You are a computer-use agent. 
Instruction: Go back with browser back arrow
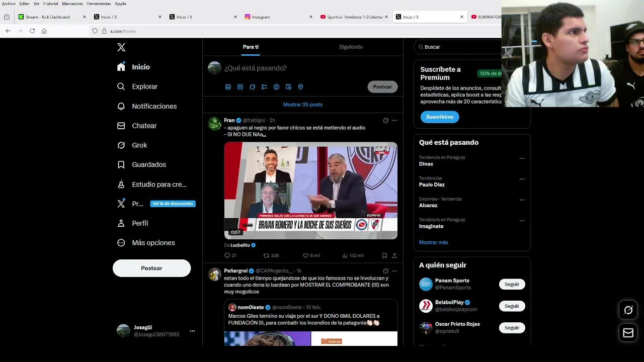pos(8,31)
